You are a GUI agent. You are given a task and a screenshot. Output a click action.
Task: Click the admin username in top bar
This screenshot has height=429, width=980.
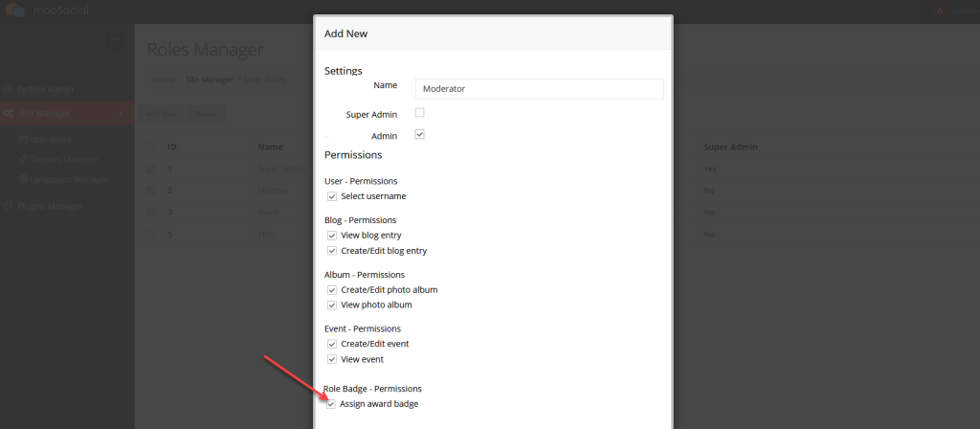(x=963, y=11)
